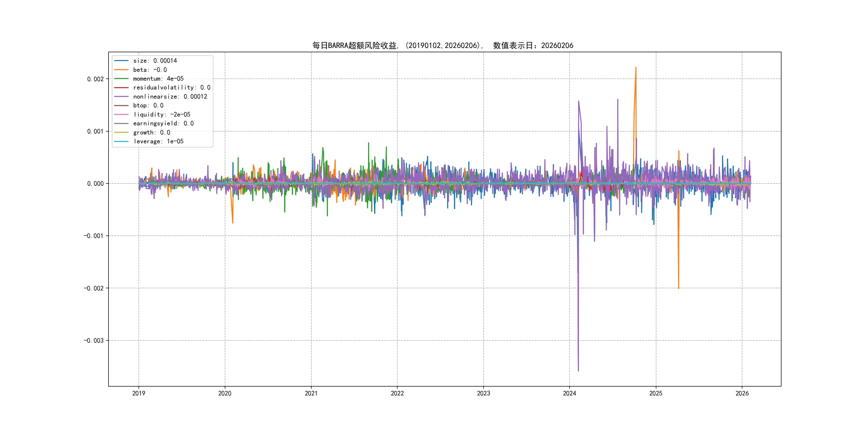Click the 2024 x-axis label
This screenshot has height=434, width=868.
[570, 393]
